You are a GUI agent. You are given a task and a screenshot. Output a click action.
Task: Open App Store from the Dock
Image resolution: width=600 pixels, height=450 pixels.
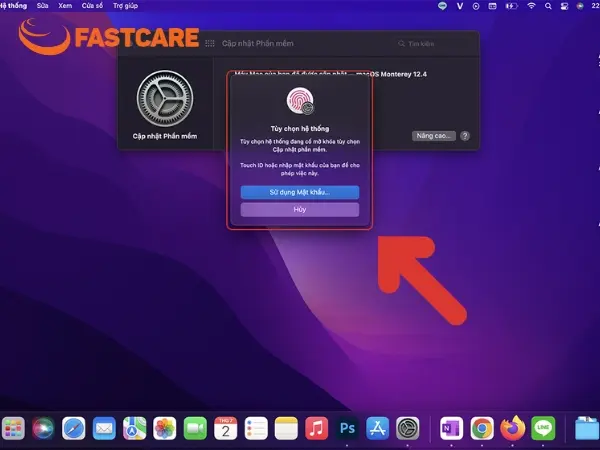click(x=377, y=428)
